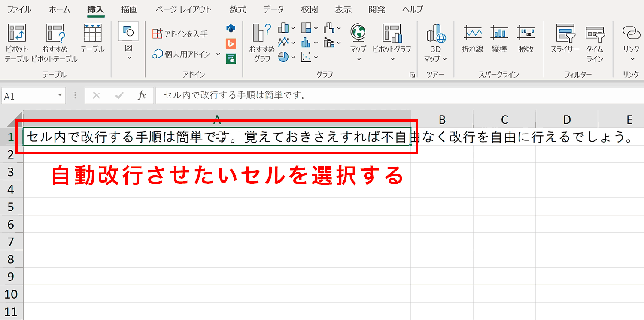644x320 pixels.
Task: Switch to the Home (ホーム) tab
Action: 60,9
